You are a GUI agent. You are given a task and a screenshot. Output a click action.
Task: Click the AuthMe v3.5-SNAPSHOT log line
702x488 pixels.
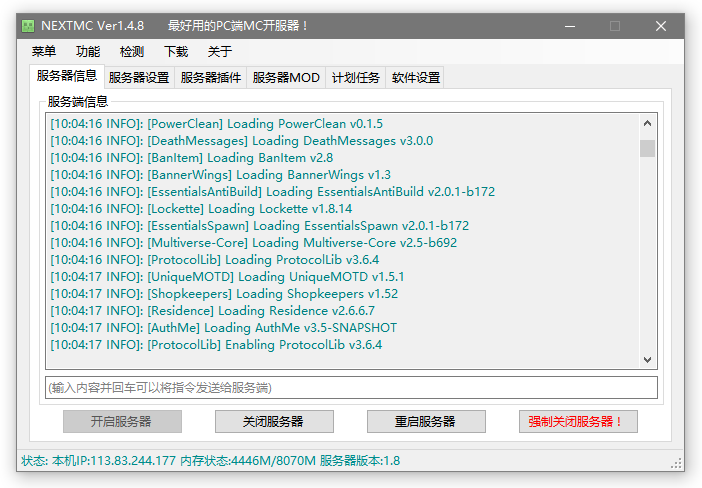[x=223, y=328]
